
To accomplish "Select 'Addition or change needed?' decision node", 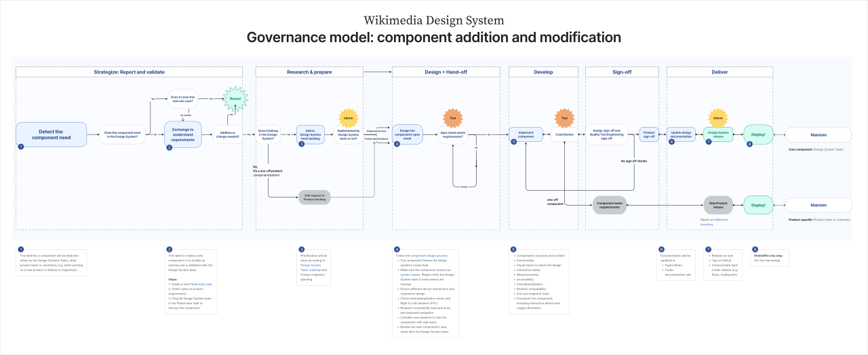I will coord(227,134).
